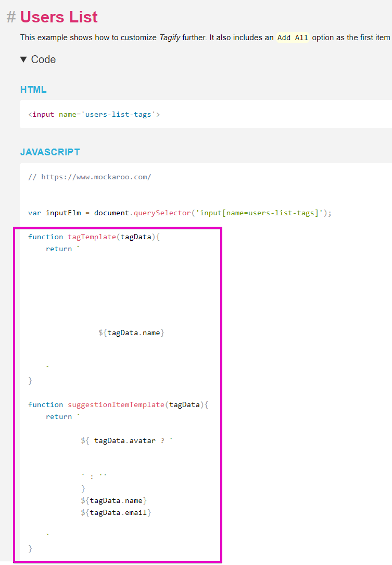Click the ${tagData.name} in tagTemplate

pyautogui.click(x=131, y=333)
